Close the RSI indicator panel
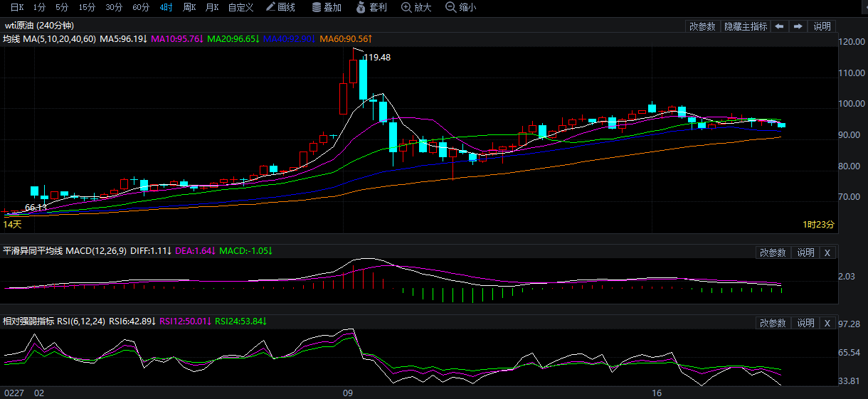868x399 pixels. coord(827,323)
